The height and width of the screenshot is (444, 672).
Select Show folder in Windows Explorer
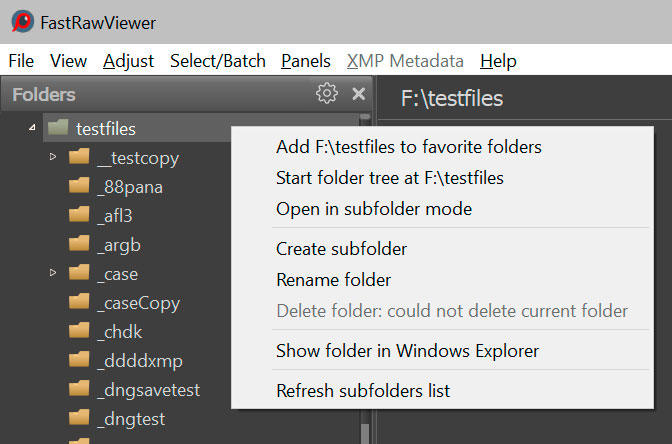tap(407, 351)
